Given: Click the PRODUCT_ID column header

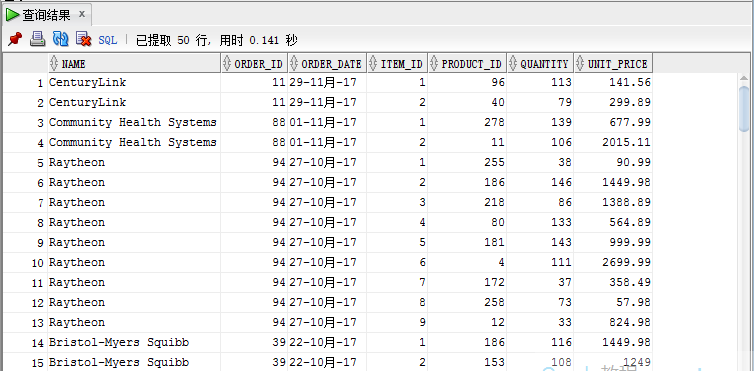Looking at the screenshot, I should (467, 63).
